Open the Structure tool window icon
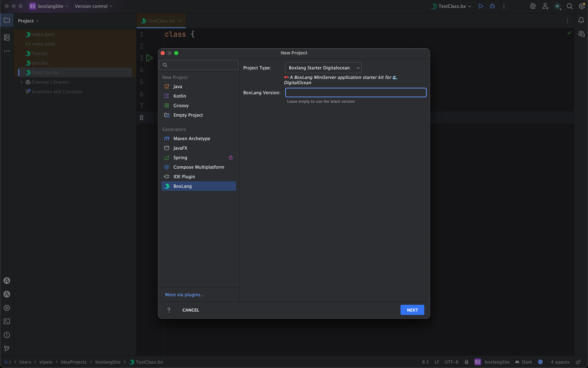Viewport: 588px width, 368px height. pos(7,38)
